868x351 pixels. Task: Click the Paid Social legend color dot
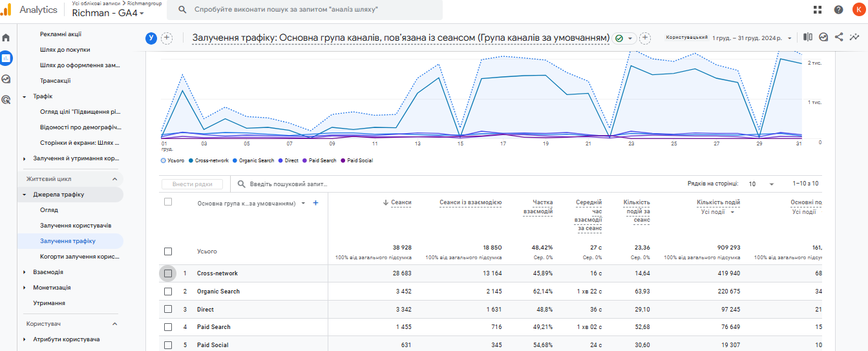pyautogui.click(x=344, y=160)
